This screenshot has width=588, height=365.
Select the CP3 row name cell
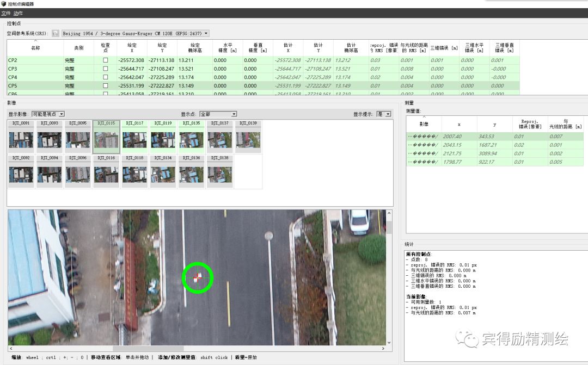(35, 69)
